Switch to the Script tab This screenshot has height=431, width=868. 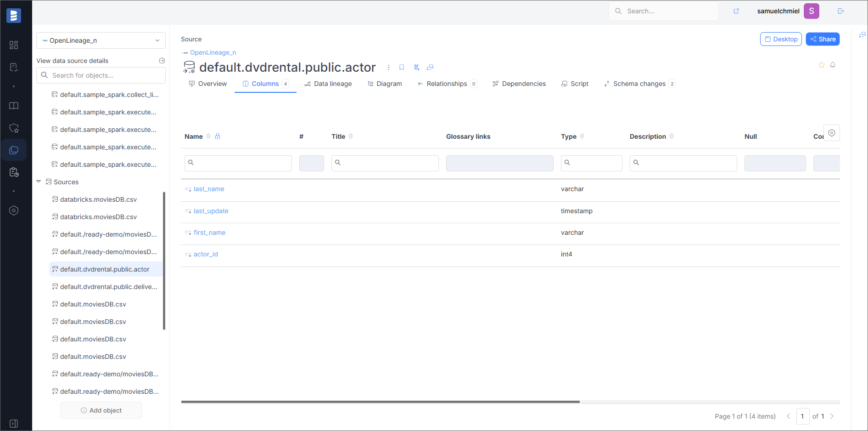pos(575,84)
